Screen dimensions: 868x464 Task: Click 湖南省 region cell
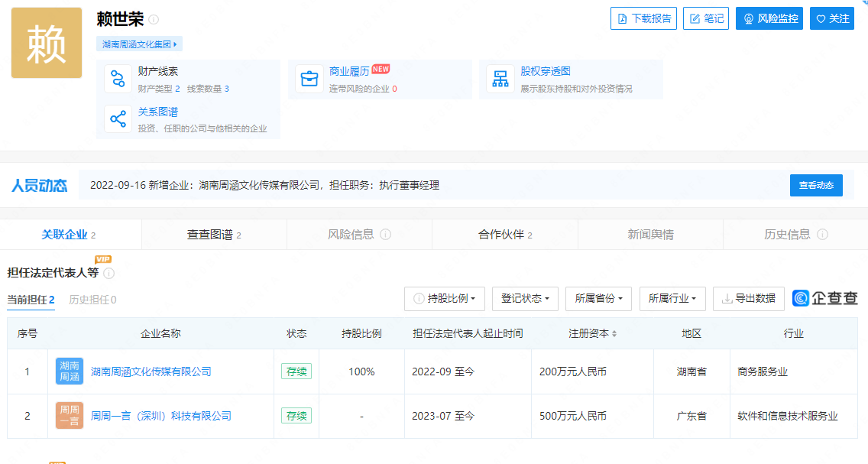pyautogui.click(x=691, y=372)
